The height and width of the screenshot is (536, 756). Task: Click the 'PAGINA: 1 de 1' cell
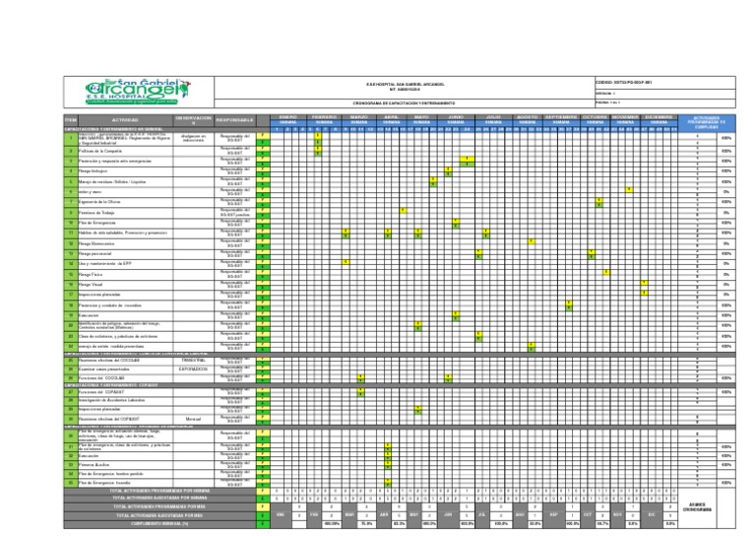[x=665, y=102]
